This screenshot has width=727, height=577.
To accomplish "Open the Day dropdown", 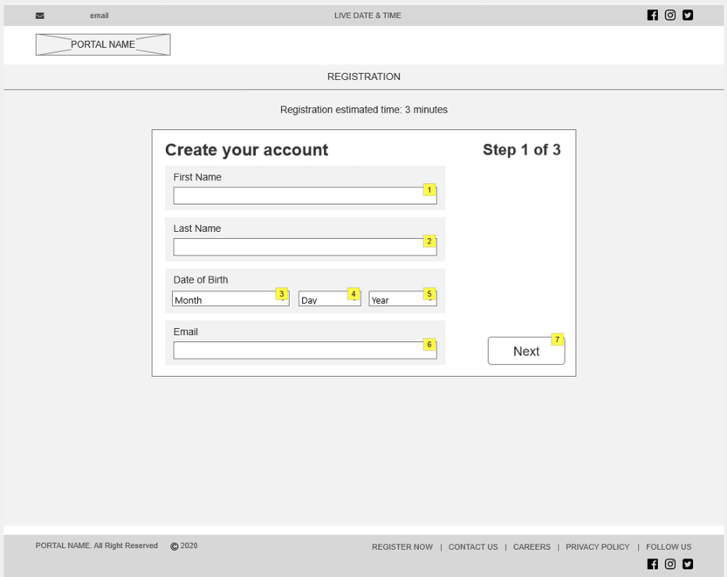I will [x=329, y=299].
